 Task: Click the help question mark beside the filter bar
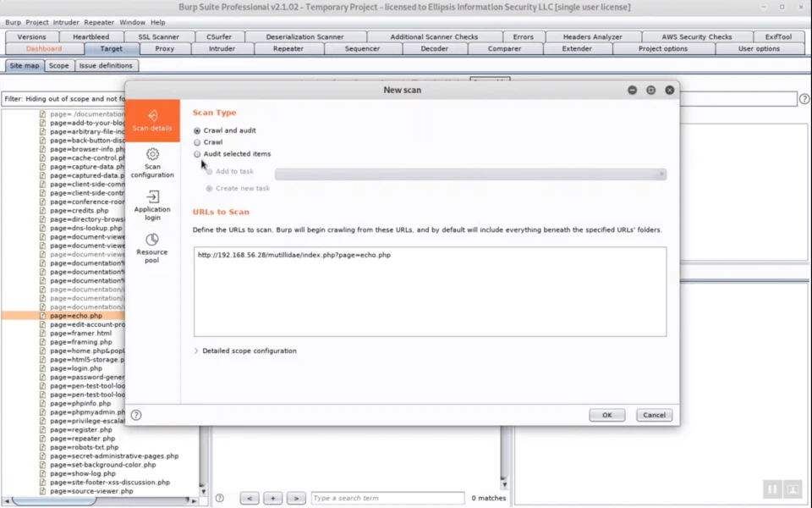[x=803, y=99]
